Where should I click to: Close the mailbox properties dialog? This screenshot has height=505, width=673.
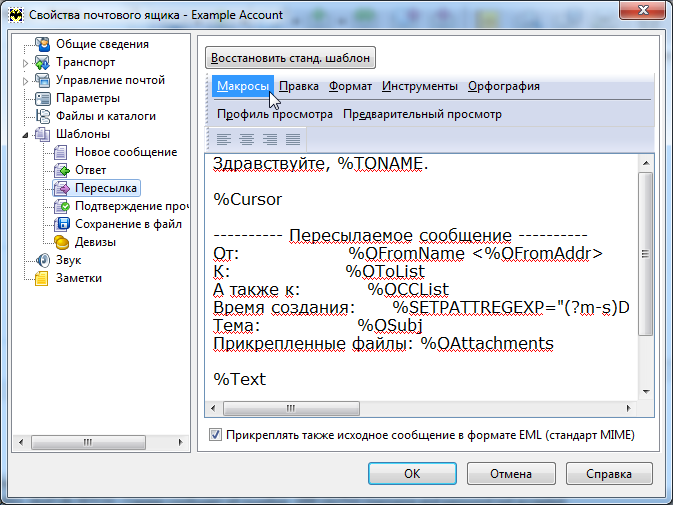click(643, 10)
